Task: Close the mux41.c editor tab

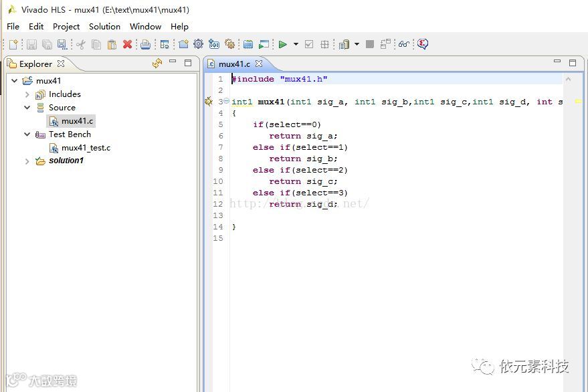Action: [259, 64]
